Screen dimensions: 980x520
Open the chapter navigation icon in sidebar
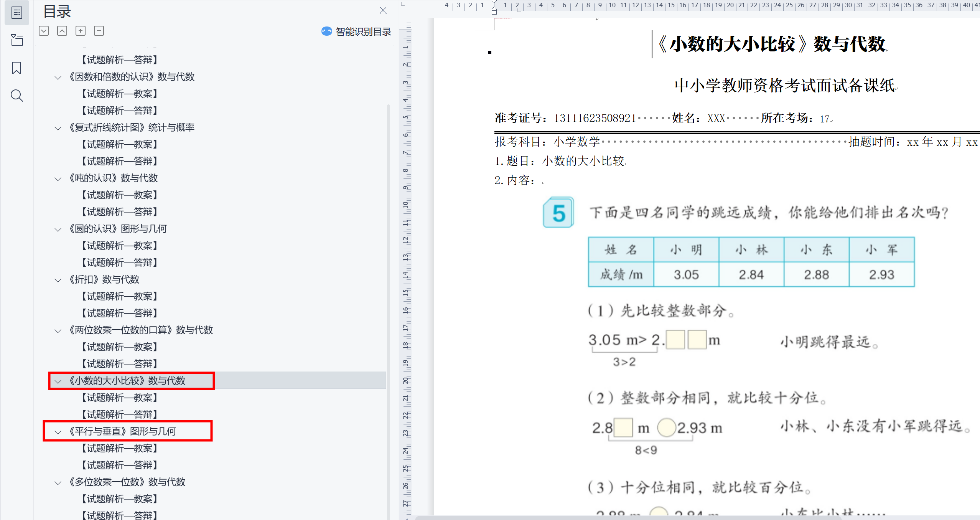[16, 40]
